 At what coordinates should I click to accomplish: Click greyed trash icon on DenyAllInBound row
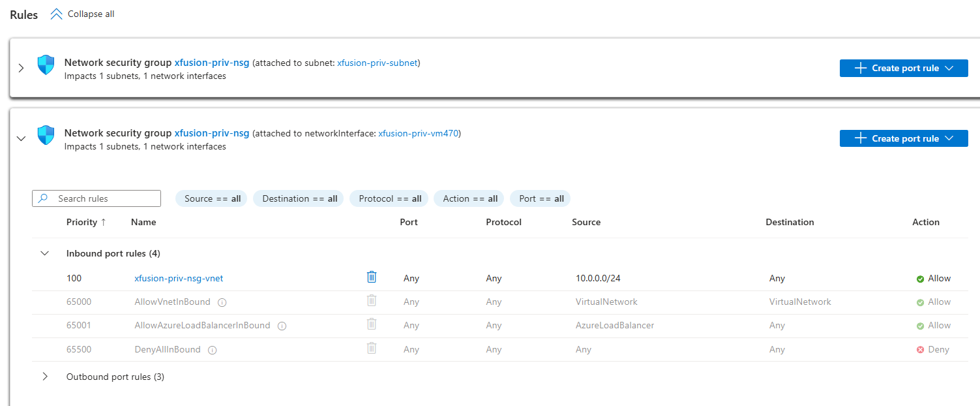pyautogui.click(x=372, y=349)
